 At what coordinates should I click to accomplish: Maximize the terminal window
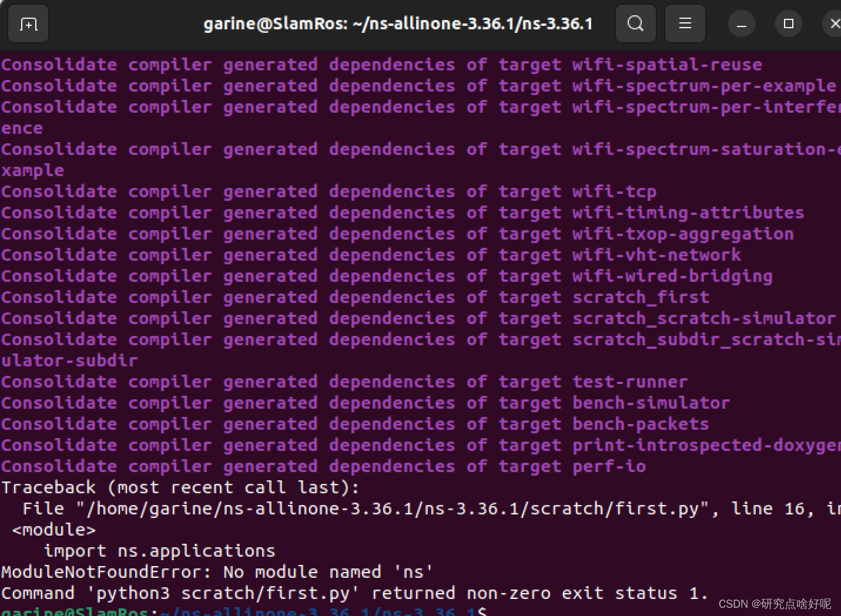pos(789,23)
